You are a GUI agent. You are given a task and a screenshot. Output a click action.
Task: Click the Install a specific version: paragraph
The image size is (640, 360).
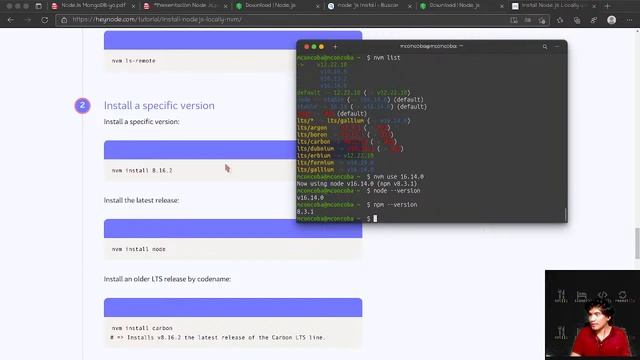coord(141,122)
